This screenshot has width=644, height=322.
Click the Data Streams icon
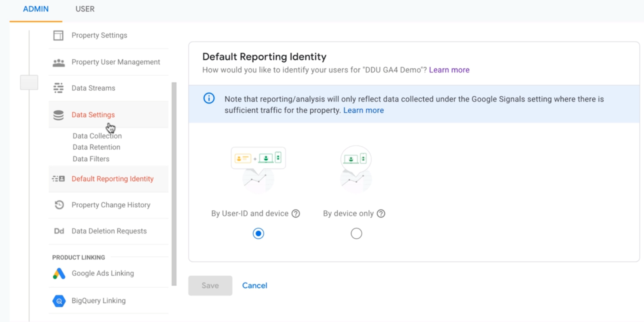(x=58, y=88)
